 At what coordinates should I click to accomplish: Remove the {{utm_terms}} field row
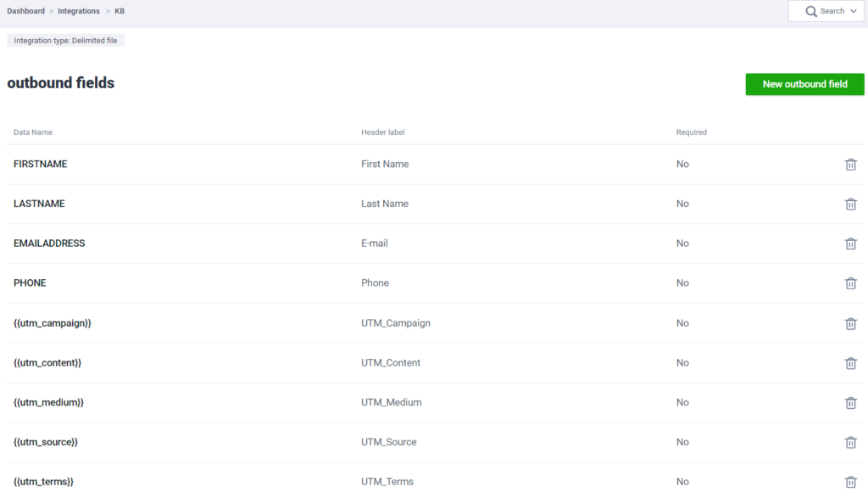[x=850, y=482]
